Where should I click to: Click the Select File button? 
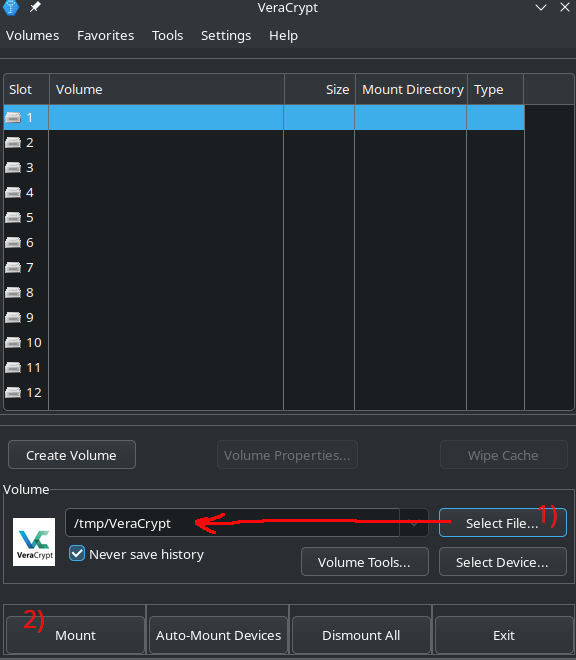point(503,523)
